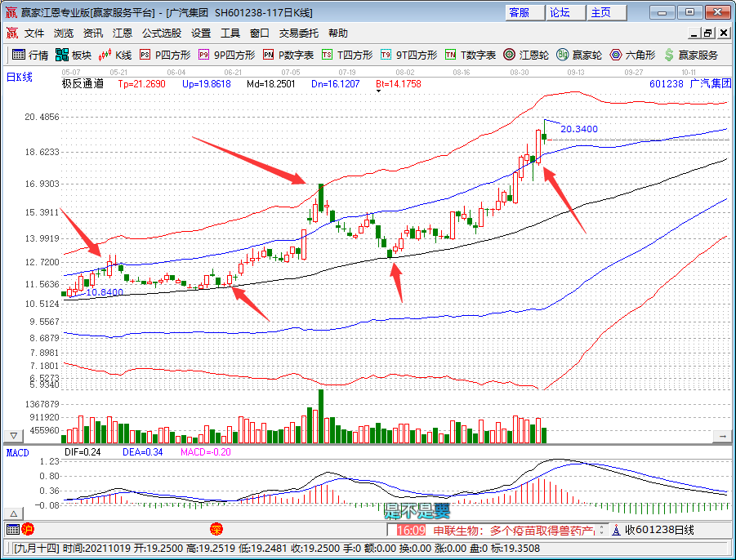The image size is (736, 560).
Task: Collapse the volume panel down-triangle
Action: tap(13, 437)
